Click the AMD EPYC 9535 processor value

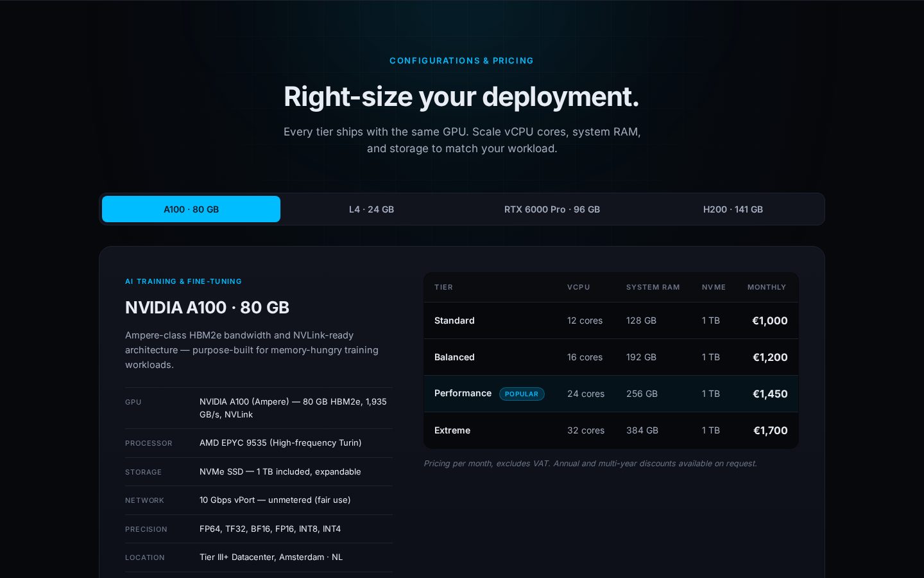click(280, 442)
